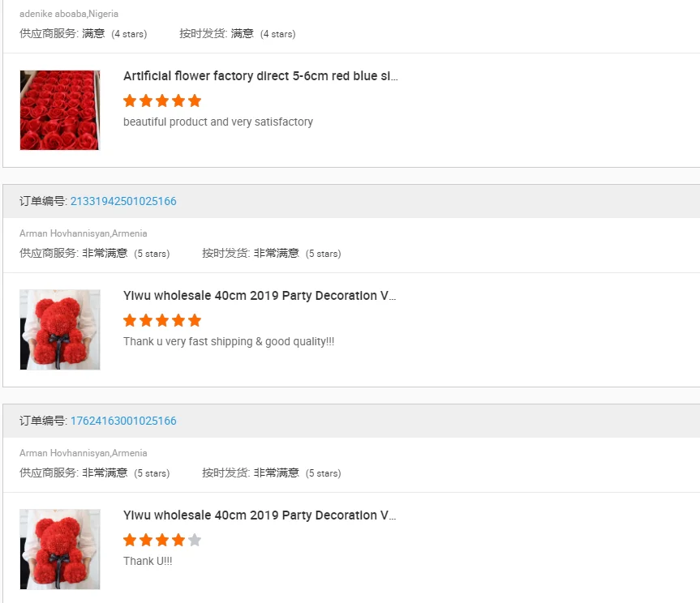The image size is (700, 603).
Task: Open first Yiwu wholesale 40cm product title
Action: tap(260, 296)
